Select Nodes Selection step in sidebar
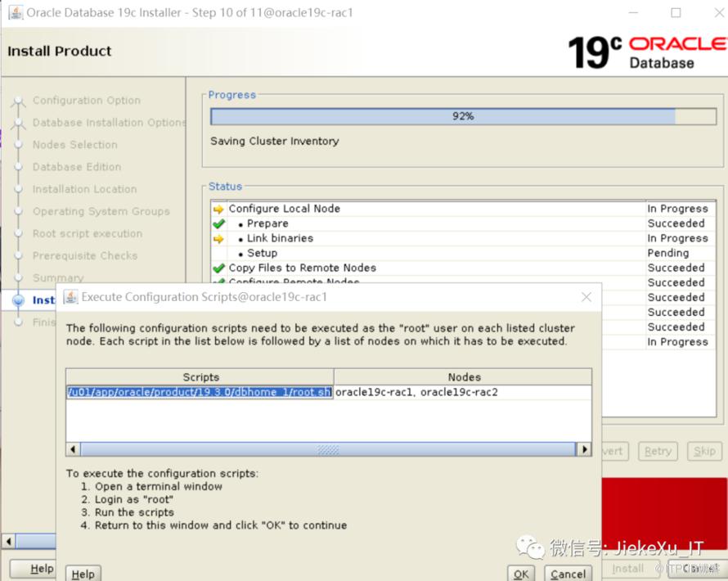Image resolution: width=728 pixels, height=581 pixels. pyautogui.click(x=74, y=145)
